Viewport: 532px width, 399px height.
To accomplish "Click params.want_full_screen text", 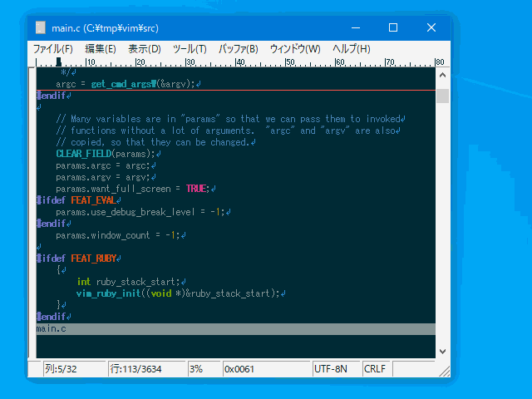I will point(113,189).
